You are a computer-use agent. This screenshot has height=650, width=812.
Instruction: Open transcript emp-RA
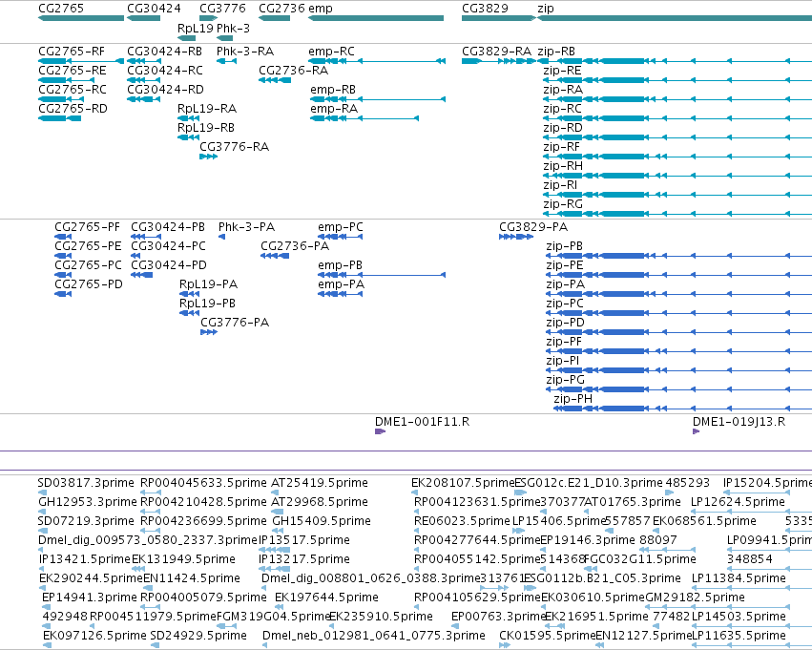tap(334, 109)
